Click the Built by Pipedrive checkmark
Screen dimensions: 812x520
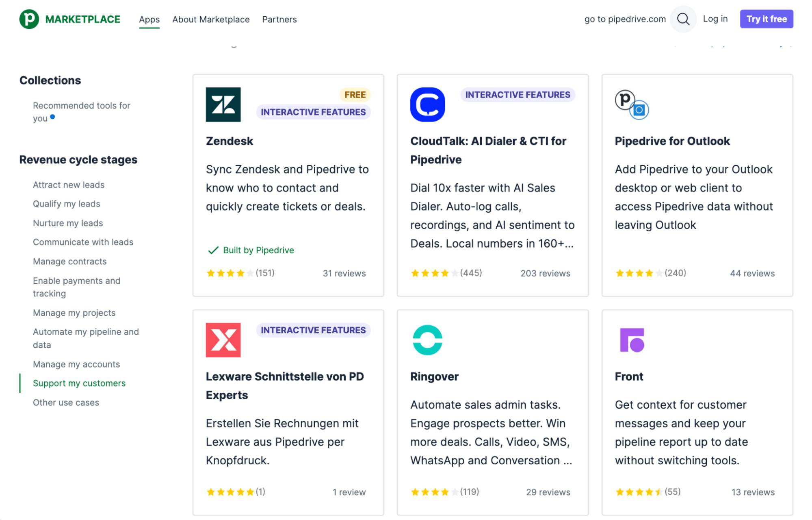(213, 250)
